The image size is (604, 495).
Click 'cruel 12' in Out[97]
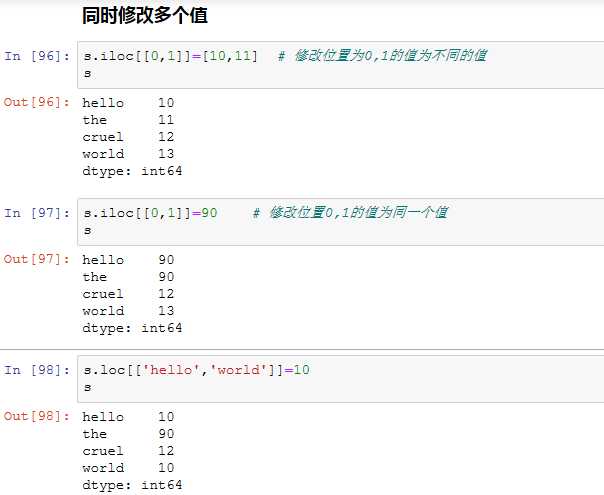tap(128, 294)
